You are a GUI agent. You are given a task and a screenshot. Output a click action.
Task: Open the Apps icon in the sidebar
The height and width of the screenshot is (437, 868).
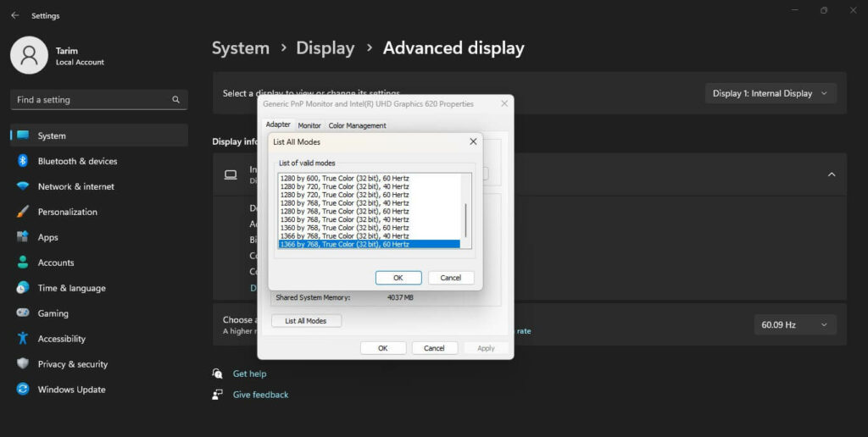click(23, 237)
